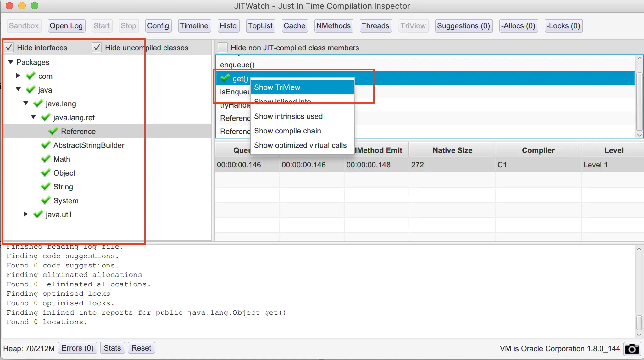Toggle Hide uncompiled classes checkbox
644x360 pixels.
coord(97,48)
